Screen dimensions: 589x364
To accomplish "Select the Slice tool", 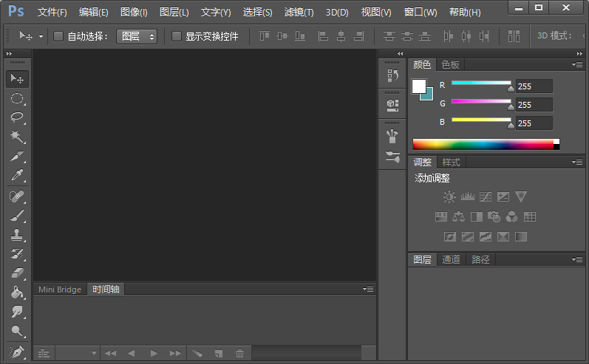I will [x=17, y=156].
